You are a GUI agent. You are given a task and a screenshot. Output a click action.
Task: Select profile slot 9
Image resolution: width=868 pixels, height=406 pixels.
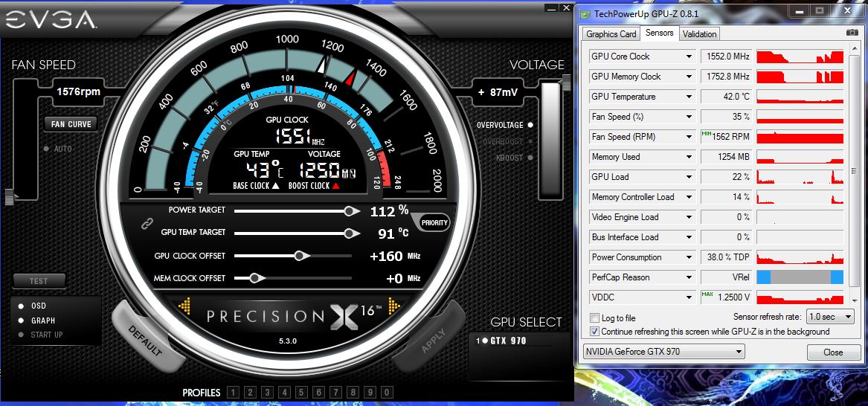[x=370, y=393]
